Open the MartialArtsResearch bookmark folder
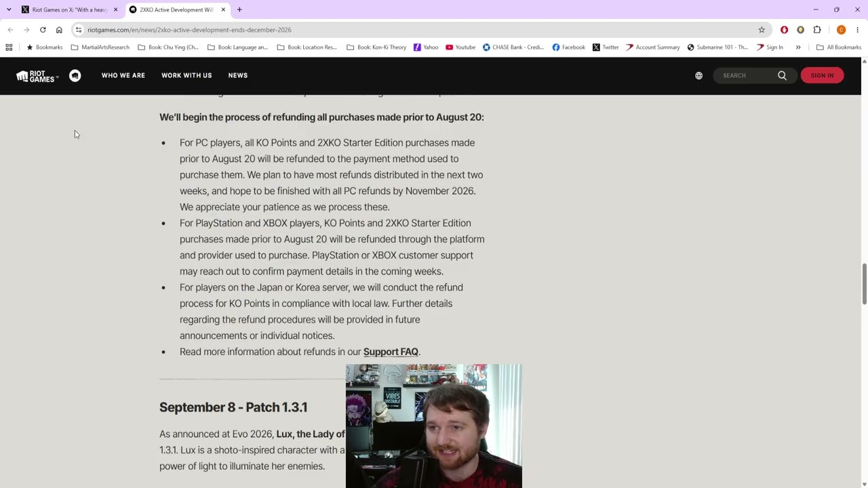Image resolution: width=868 pixels, height=488 pixels. [x=100, y=47]
